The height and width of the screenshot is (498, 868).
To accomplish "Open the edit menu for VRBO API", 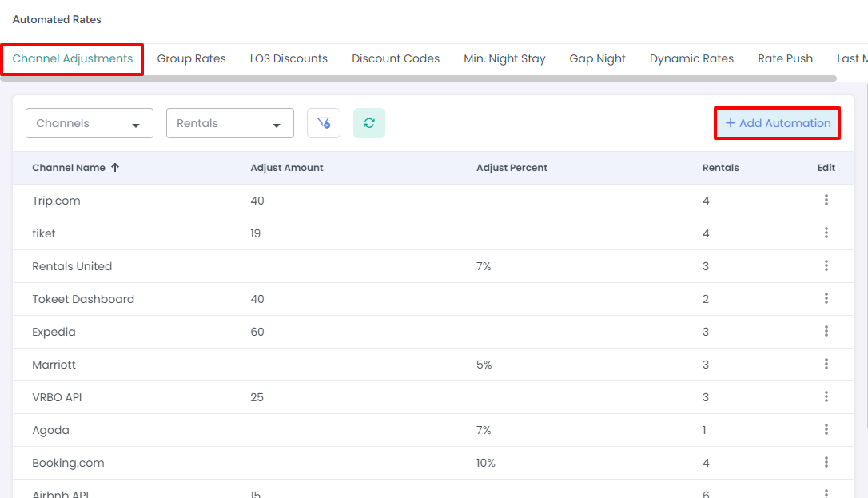I will pos(826,396).
